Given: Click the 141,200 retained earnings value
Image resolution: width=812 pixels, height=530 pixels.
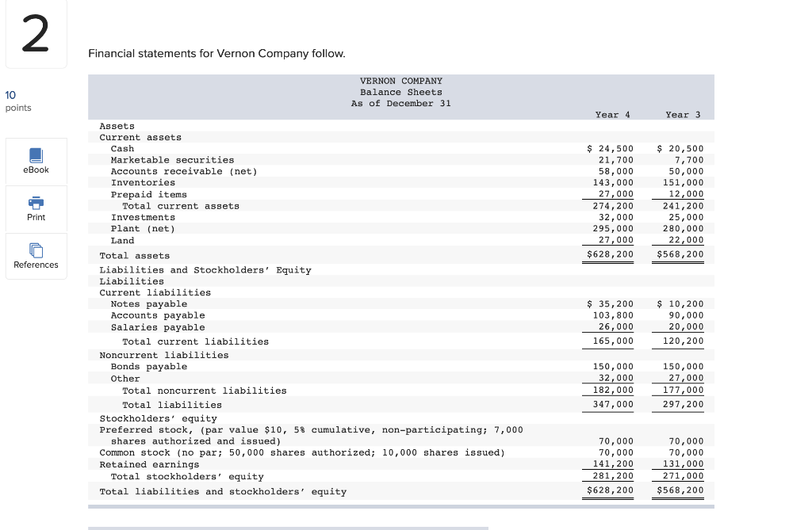Looking at the screenshot, I should tap(613, 465).
